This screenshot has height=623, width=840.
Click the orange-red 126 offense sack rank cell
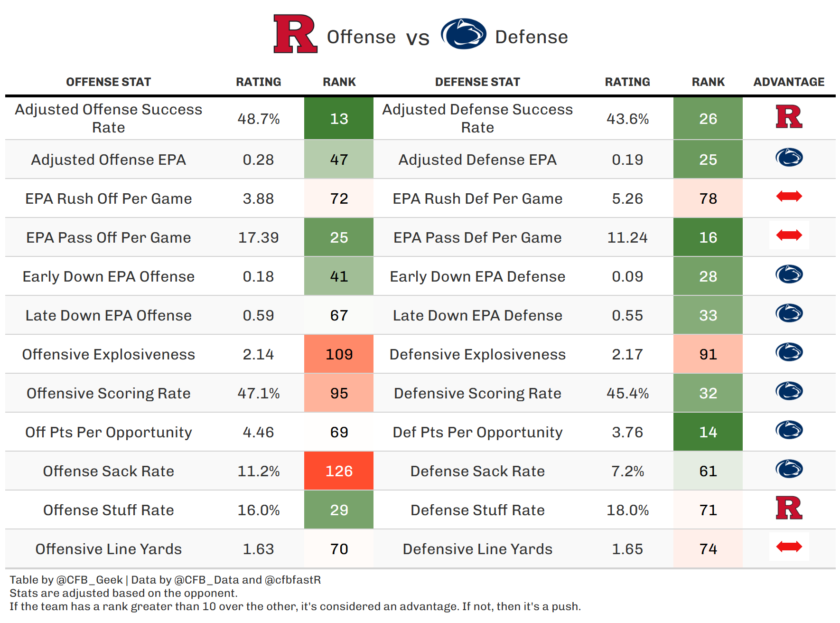pos(339,471)
